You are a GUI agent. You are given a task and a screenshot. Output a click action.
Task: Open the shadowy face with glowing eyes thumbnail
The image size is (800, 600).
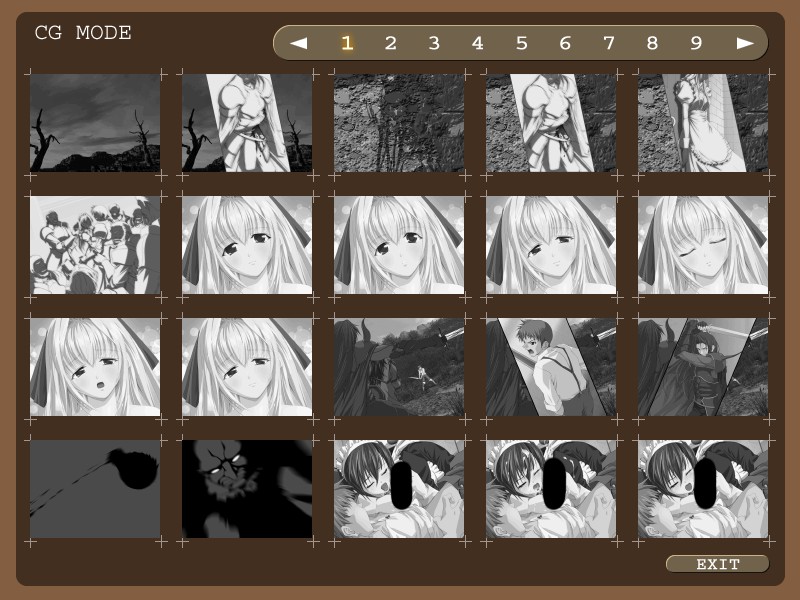pyautogui.click(x=247, y=489)
